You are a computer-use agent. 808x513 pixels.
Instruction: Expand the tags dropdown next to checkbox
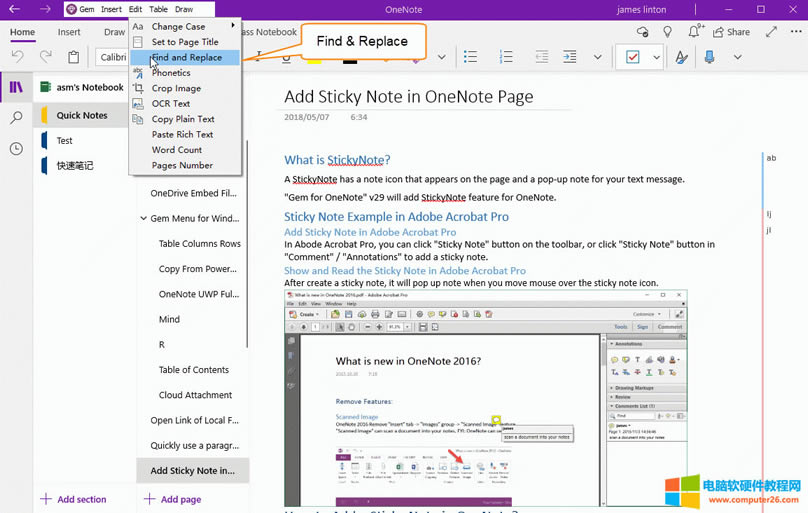(x=656, y=58)
